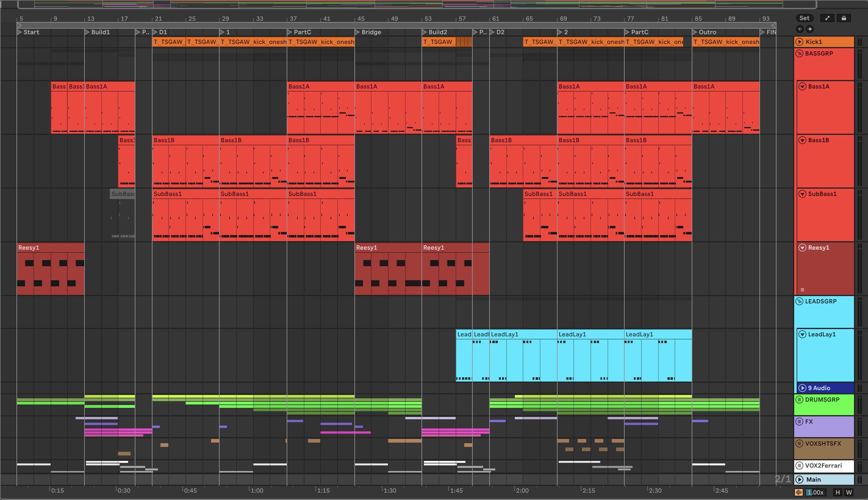
Task: Collapse the Bass1A track with its arrow
Action: 802,87
